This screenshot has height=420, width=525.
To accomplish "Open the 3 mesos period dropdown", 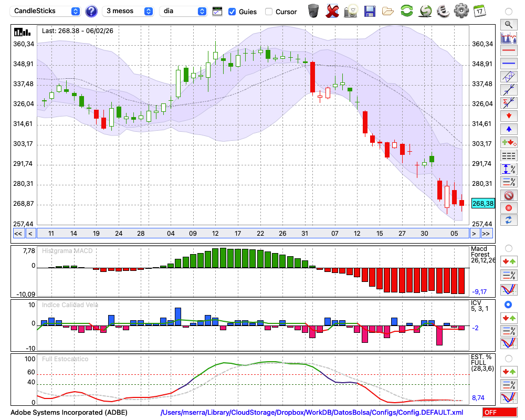I will click(x=129, y=11).
